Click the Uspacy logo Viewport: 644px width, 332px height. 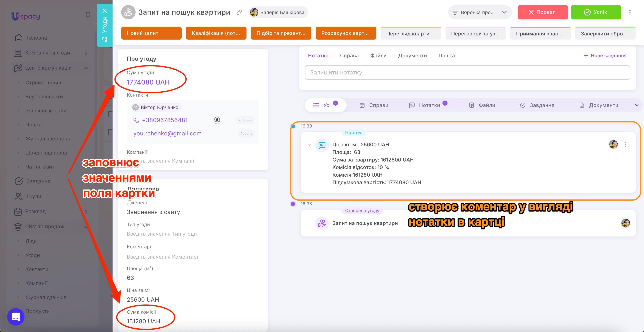click(x=26, y=16)
